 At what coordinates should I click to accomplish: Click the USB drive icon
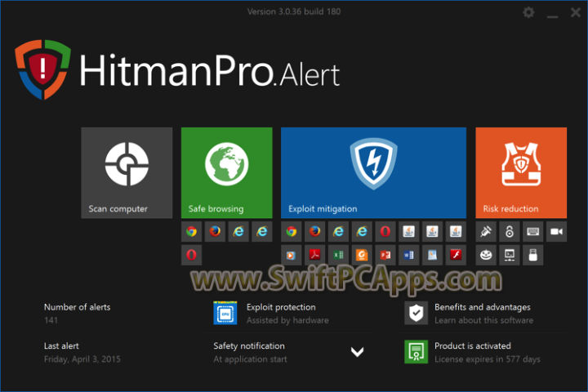(532, 255)
